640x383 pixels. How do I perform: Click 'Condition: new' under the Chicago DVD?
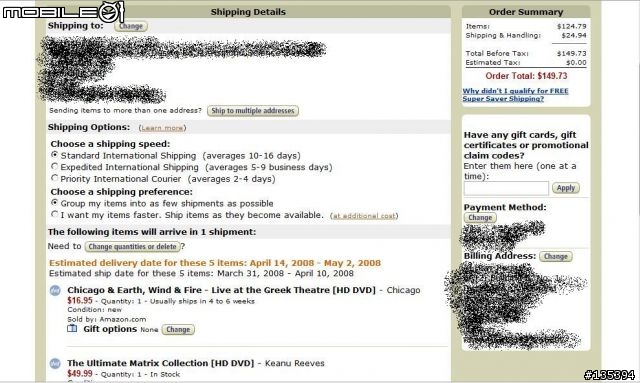tap(95, 310)
